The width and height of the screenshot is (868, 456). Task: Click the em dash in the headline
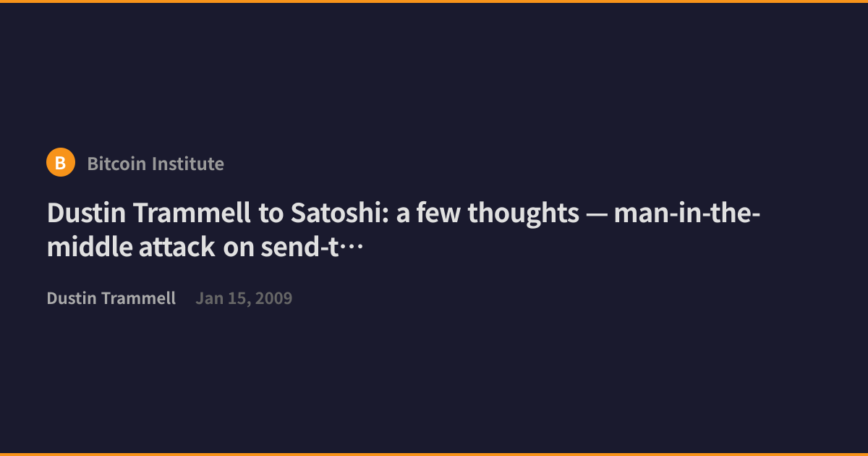597,214
